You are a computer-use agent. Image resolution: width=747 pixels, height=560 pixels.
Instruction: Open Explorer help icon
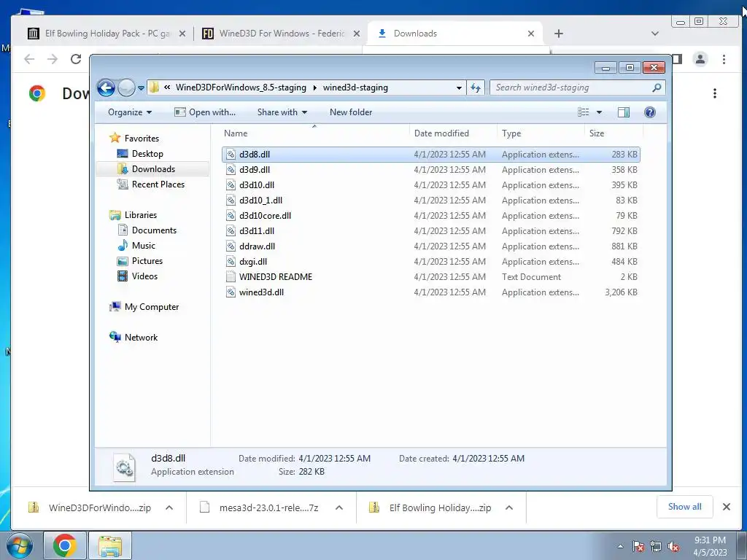coord(649,112)
